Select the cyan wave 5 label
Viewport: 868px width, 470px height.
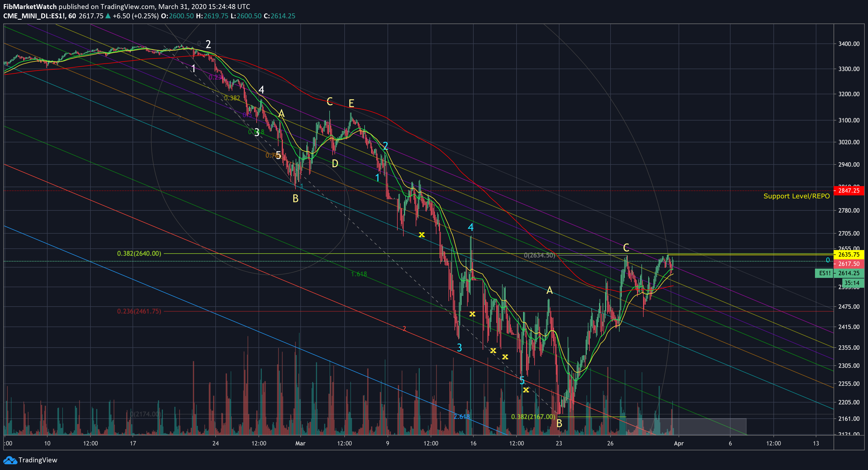point(522,380)
